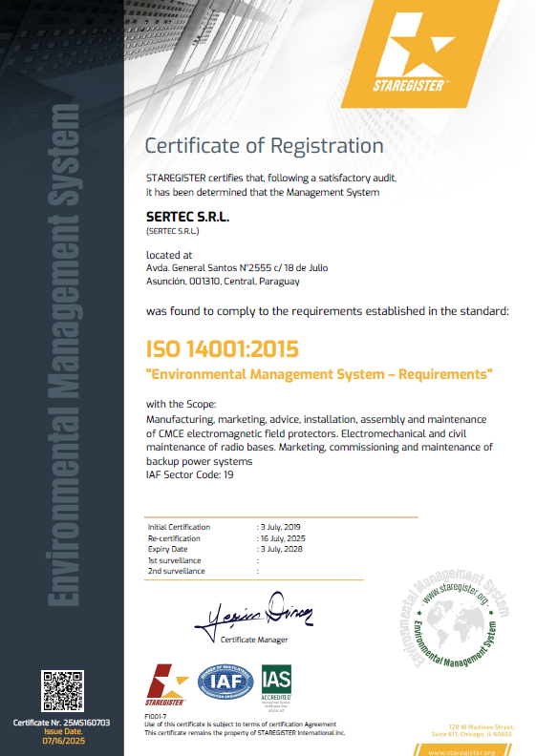Click the SERTEC S.R.L. company name
Screen dimensions: 536x756
pyautogui.click(x=187, y=217)
